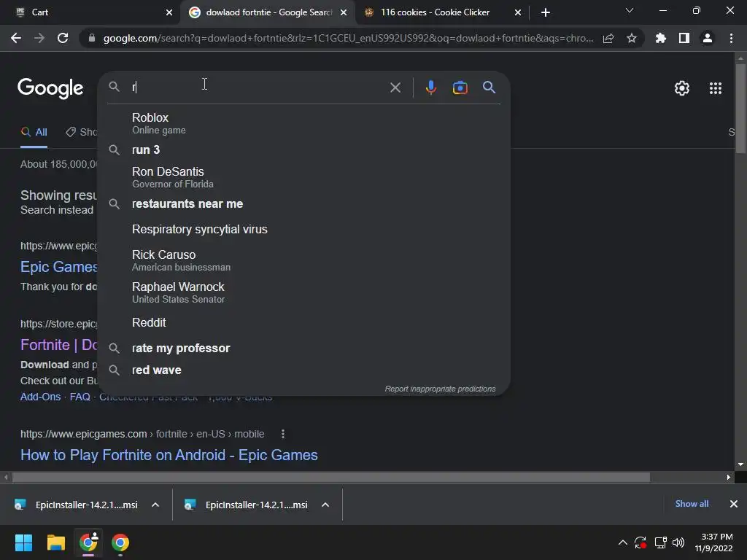Viewport: 747px width, 560px height.
Task: Select Respiratory syncytial virus suggestion
Action: click(303, 229)
